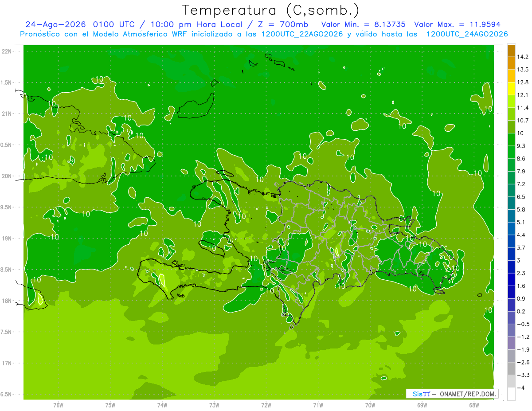Click the initialization time '1200UTC_22AGO2026'
The image size is (532, 411).
coord(301,34)
